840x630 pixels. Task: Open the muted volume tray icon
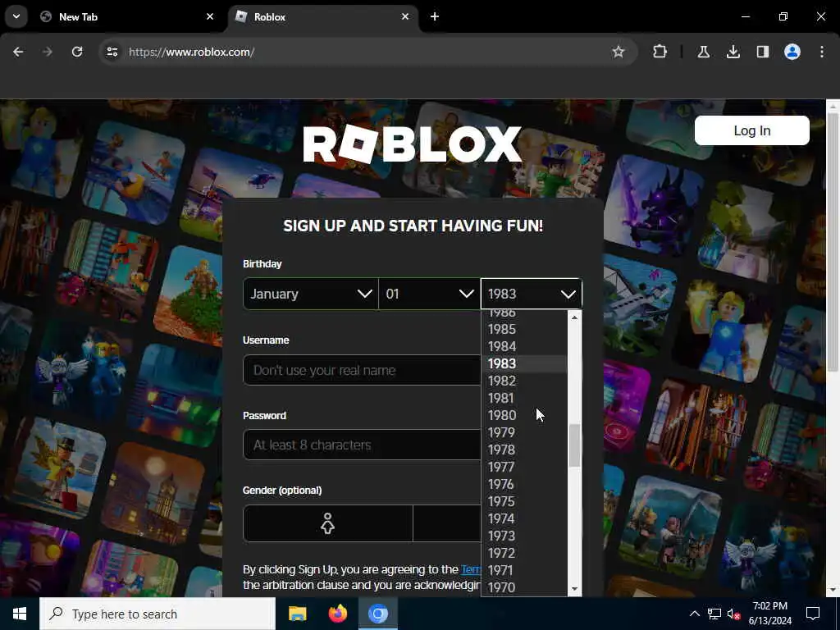tap(734, 614)
